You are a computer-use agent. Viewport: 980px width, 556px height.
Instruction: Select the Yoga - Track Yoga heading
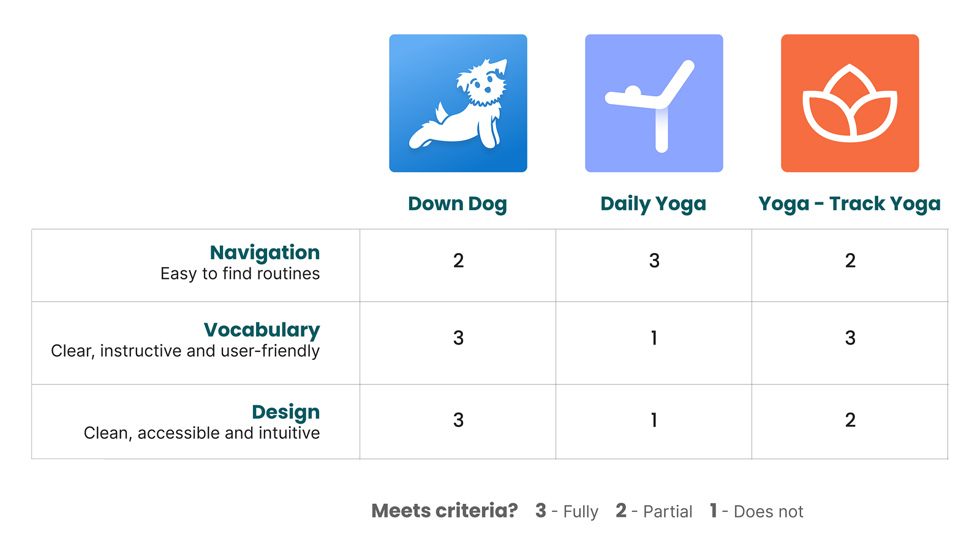point(850,204)
